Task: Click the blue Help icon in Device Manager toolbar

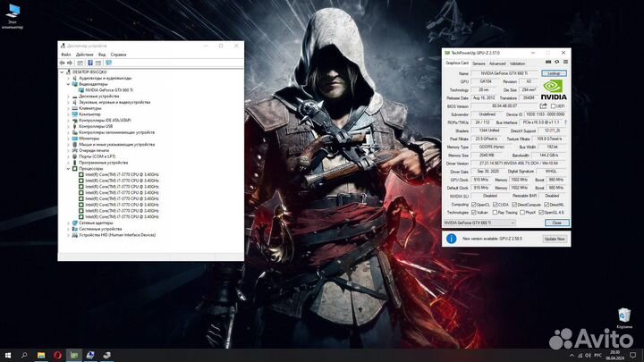Action: 90,63
